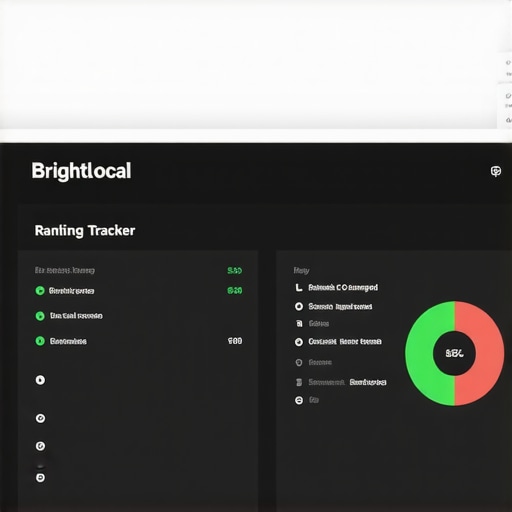512x512 pixels.
Task: Click the label of the second green dot row
Action: pos(76,316)
